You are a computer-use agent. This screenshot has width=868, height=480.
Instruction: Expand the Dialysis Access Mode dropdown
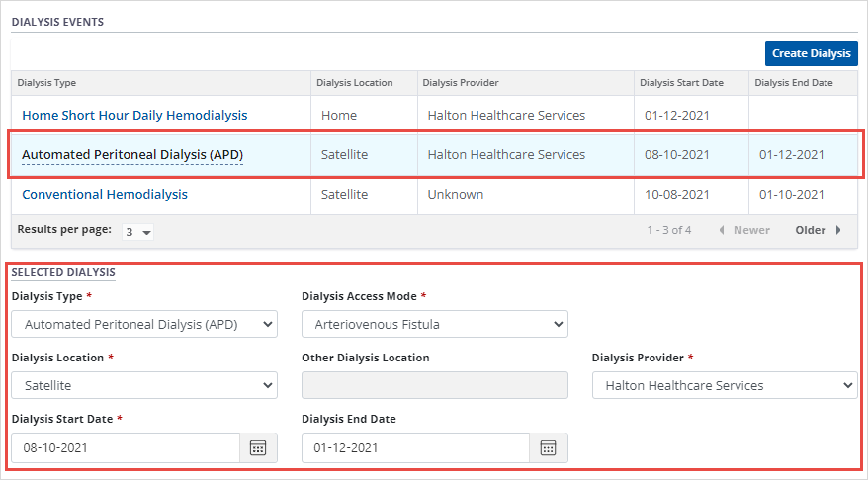[x=435, y=324]
